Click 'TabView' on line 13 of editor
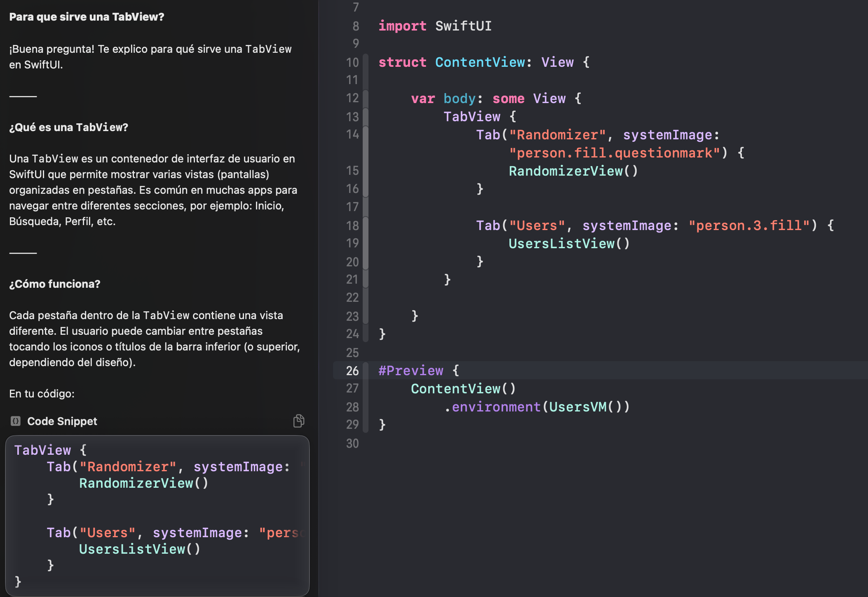This screenshot has width=868, height=597. pos(472,117)
